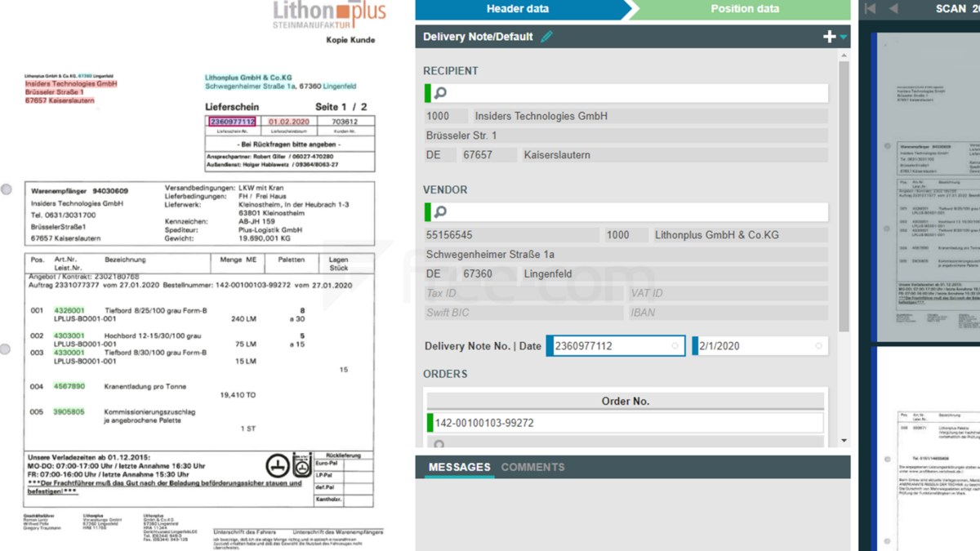This screenshot has height=551, width=980.
Task: Click the magnifier icon in VENDOR search
Action: (440, 212)
